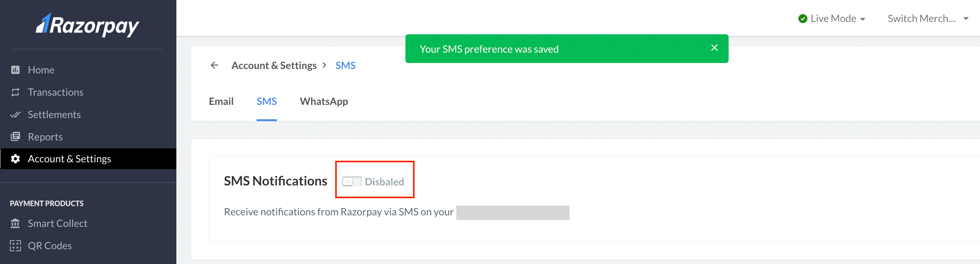Viewport: 980px width, 264px height.
Task: Go back using the left arrow
Action: pyautogui.click(x=215, y=65)
